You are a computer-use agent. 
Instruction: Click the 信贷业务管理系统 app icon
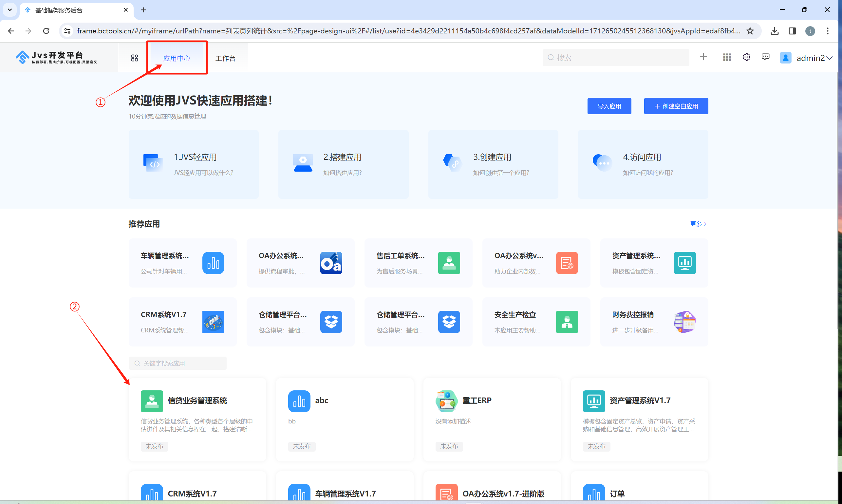click(152, 401)
